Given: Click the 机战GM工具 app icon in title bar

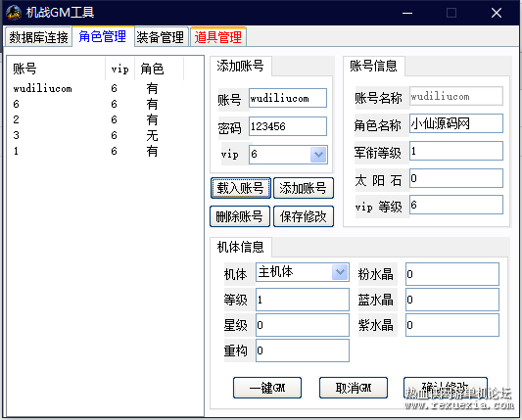Looking at the screenshot, I should pos(14,13).
